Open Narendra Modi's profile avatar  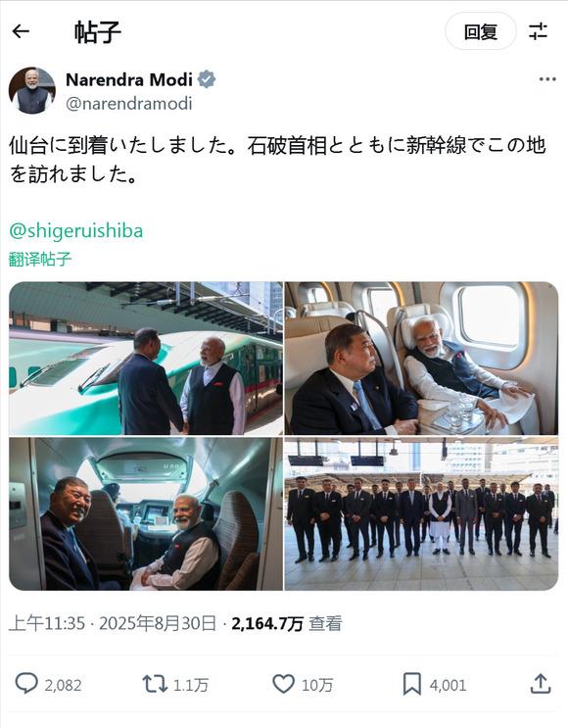point(32,90)
